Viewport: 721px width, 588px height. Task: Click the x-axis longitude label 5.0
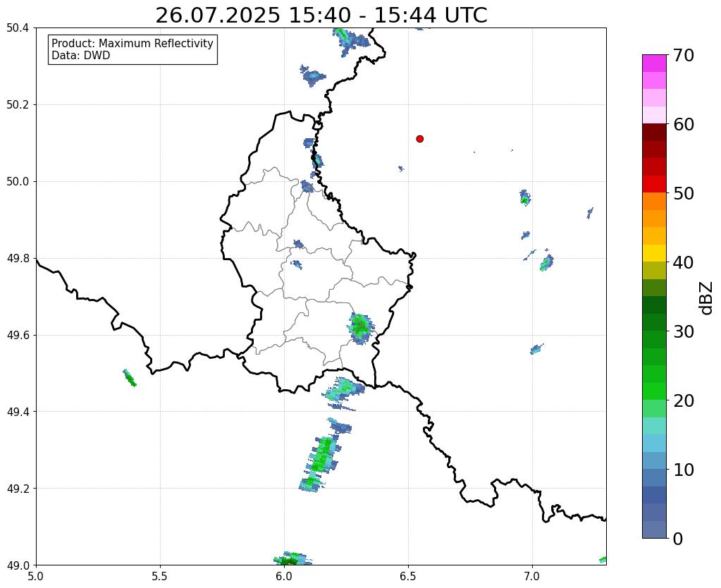click(x=36, y=575)
